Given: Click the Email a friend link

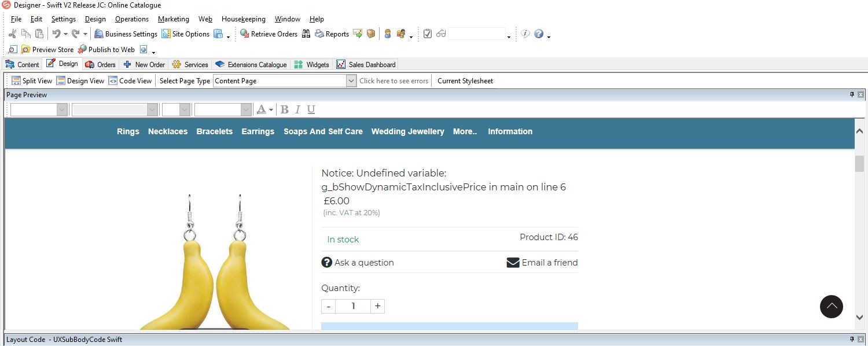Looking at the screenshot, I should (x=542, y=263).
